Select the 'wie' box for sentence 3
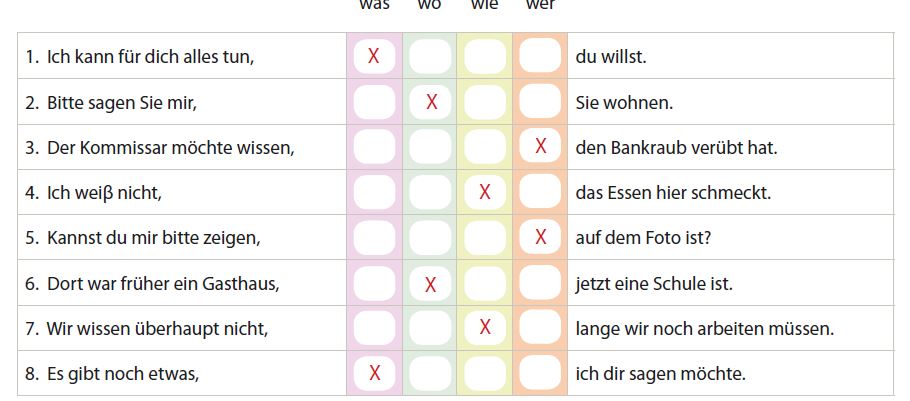Image resolution: width=910 pixels, height=401 pixels. point(485,147)
